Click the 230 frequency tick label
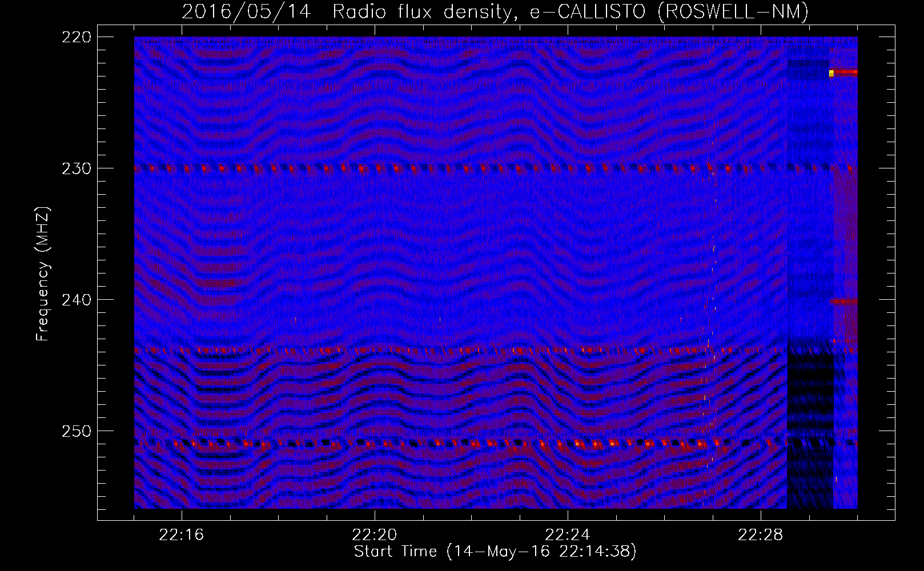The image size is (924, 571). pyautogui.click(x=77, y=168)
